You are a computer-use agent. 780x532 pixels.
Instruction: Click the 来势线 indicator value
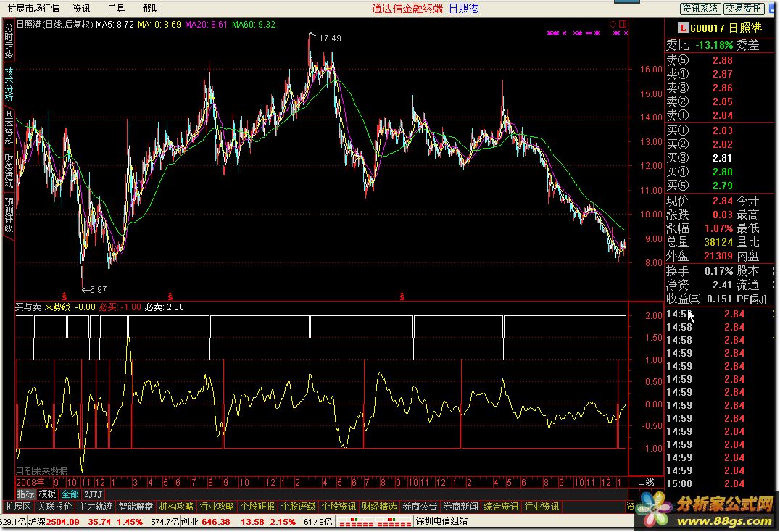70,307
